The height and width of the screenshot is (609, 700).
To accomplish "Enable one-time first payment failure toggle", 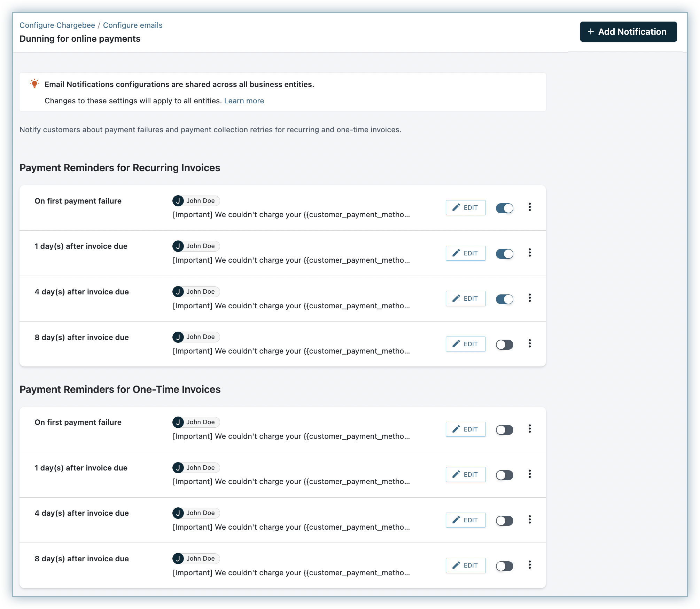I will click(504, 430).
